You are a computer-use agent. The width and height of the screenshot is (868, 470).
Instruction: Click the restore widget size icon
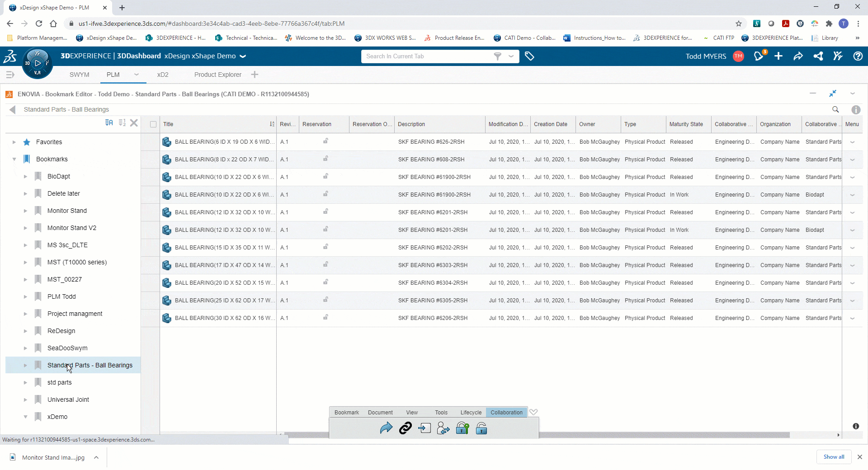pos(833,93)
